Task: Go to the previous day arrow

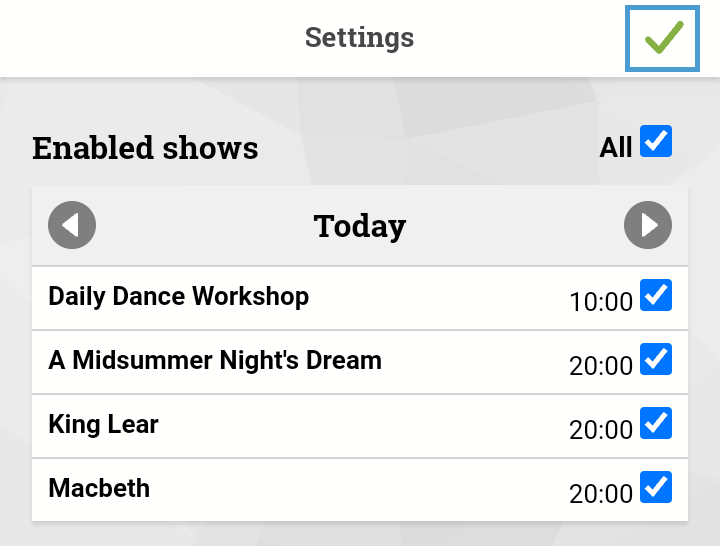Action: coord(72,225)
